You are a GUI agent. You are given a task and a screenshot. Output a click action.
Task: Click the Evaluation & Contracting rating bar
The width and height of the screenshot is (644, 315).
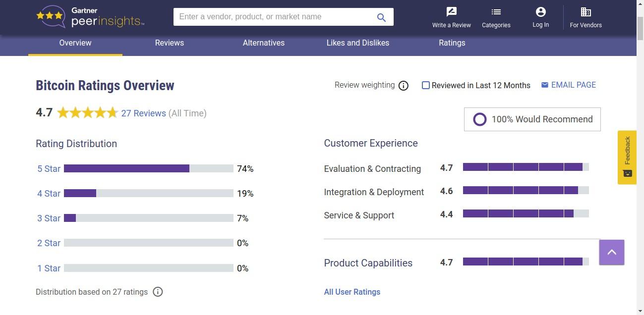pos(526,167)
